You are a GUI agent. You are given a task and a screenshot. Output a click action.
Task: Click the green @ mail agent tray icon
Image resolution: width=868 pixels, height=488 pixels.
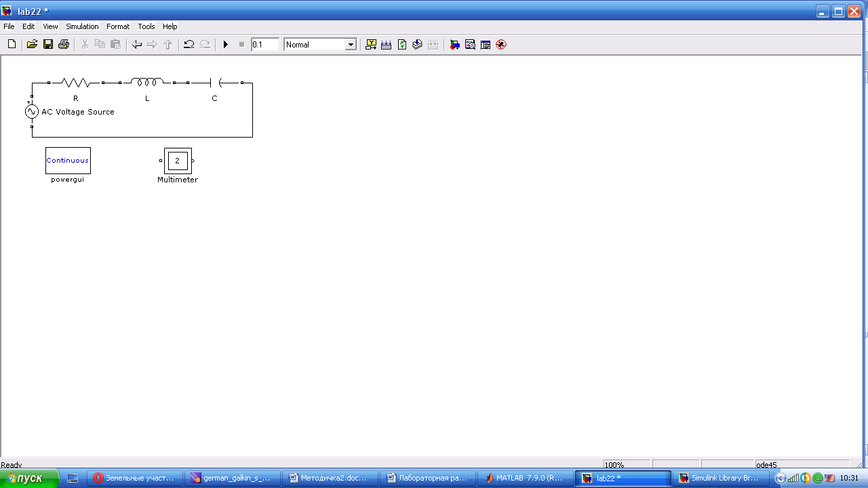(x=818, y=478)
